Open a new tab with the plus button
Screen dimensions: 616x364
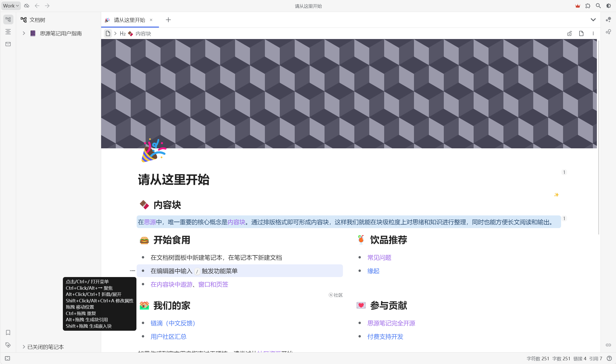[x=168, y=20]
